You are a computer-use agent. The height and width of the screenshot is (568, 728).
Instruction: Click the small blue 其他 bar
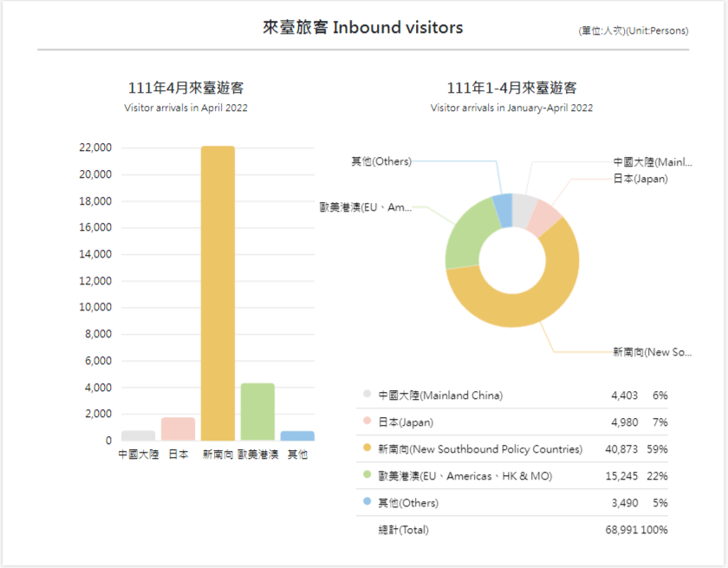[x=297, y=435]
